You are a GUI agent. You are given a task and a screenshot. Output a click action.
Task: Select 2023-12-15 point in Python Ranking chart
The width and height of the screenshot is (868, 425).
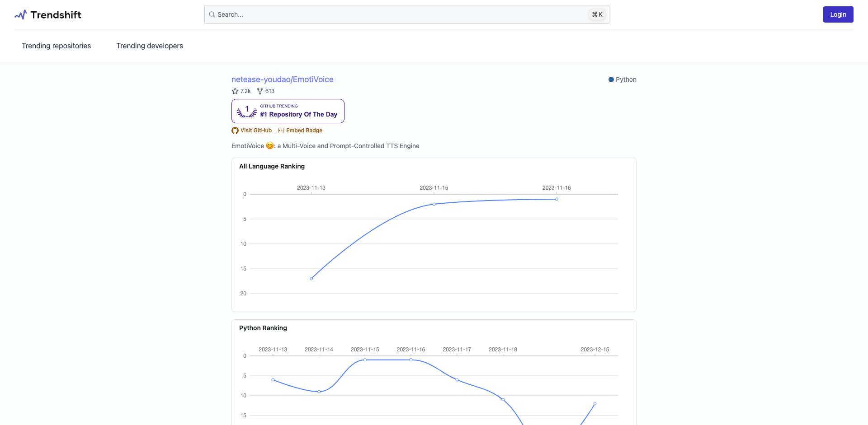coord(595,404)
